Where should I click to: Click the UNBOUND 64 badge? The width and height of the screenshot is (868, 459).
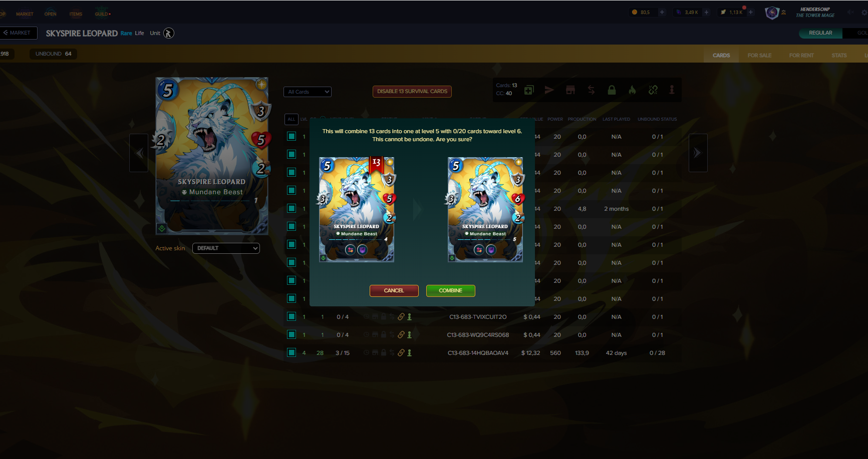53,54
